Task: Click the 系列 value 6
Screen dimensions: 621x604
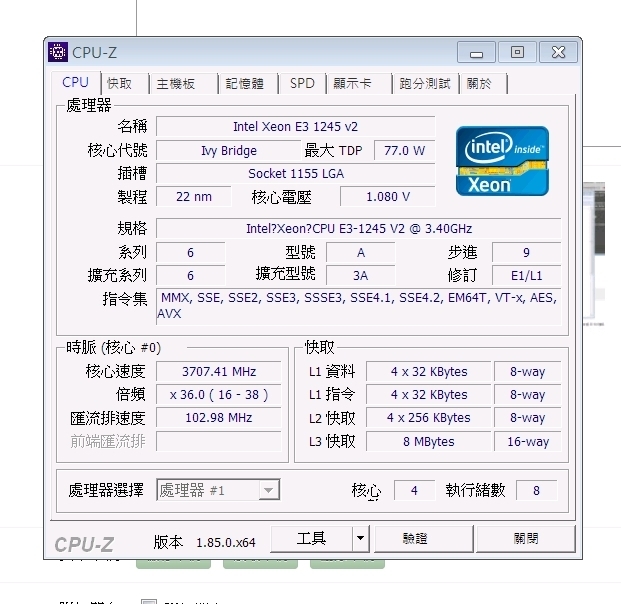Action: pyautogui.click(x=190, y=252)
